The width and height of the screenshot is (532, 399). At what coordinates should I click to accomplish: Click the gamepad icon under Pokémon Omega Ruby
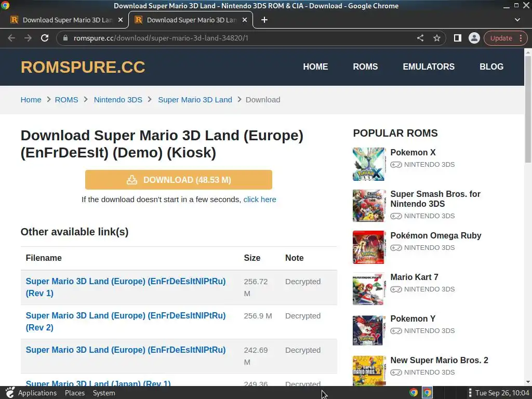coord(396,248)
